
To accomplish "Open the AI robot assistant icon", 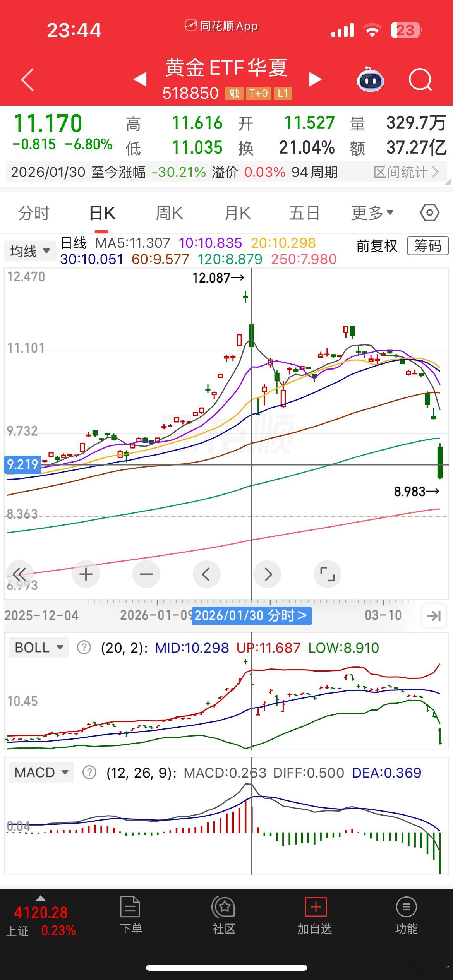I will (x=370, y=79).
